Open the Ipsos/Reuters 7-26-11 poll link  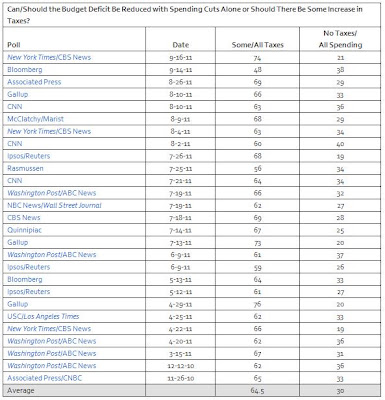tap(29, 156)
